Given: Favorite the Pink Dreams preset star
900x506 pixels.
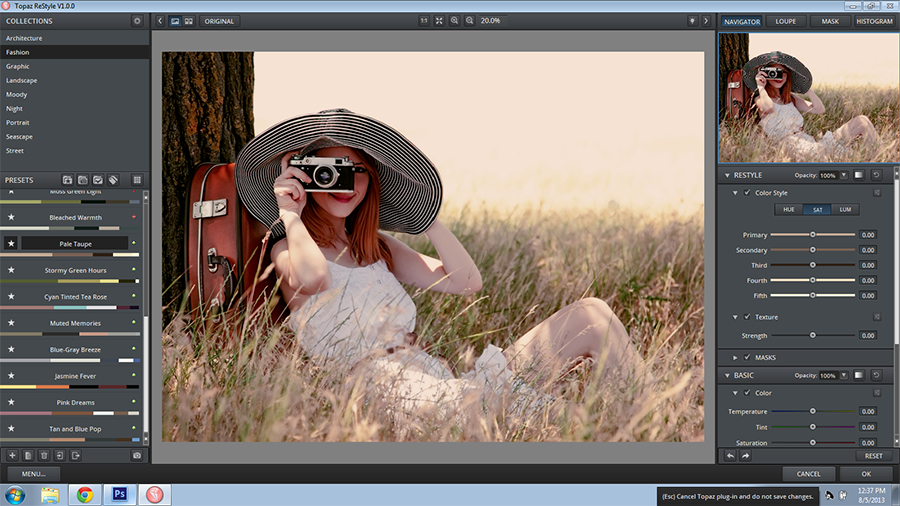Looking at the screenshot, I should tap(11, 402).
